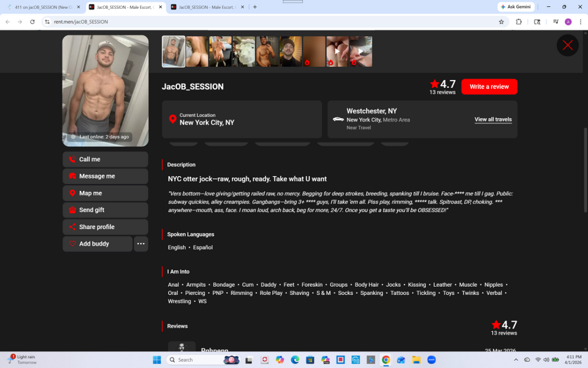Click the chat icon on Message me

coord(72,176)
